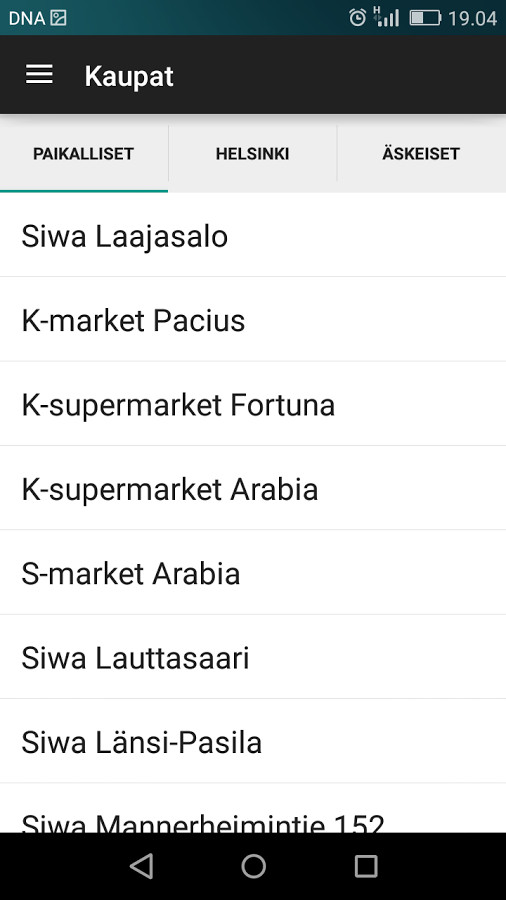506x900 pixels.
Task: Open the recent apps square button
Action: (x=365, y=866)
